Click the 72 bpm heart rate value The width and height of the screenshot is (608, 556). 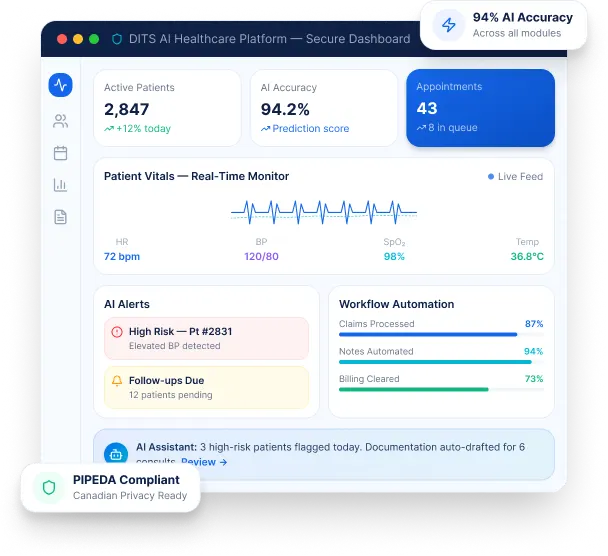point(122,256)
